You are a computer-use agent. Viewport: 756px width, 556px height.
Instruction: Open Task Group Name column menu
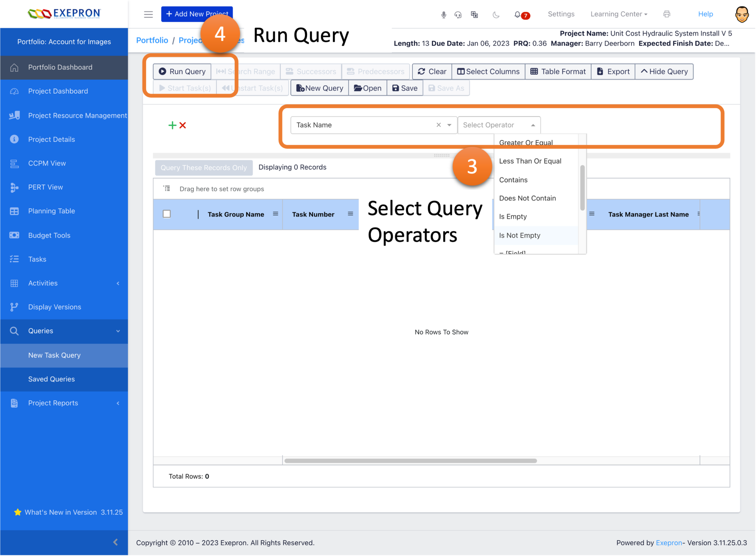(x=275, y=214)
